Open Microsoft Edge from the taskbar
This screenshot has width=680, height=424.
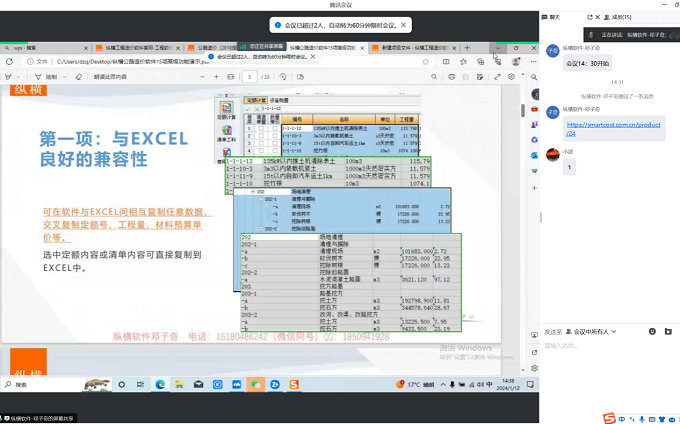(160, 384)
